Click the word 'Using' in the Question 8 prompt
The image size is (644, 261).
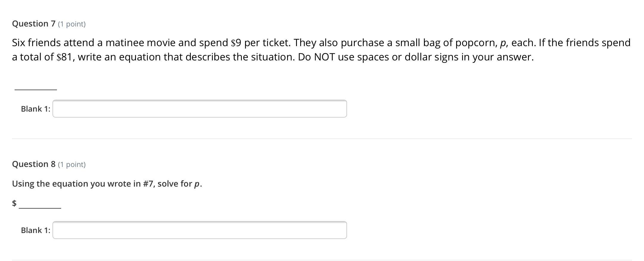click(23, 184)
